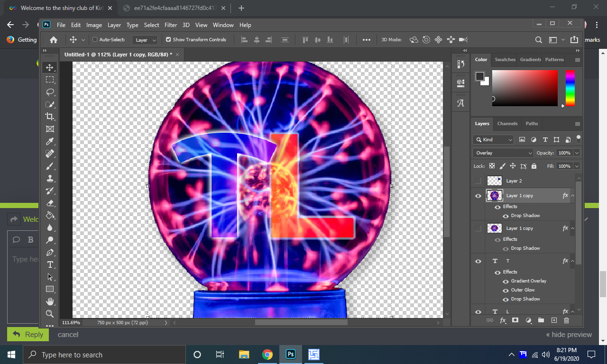Enable the Auto-Select checkbox
The width and height of the screenshot is (607, 364).
95,40
